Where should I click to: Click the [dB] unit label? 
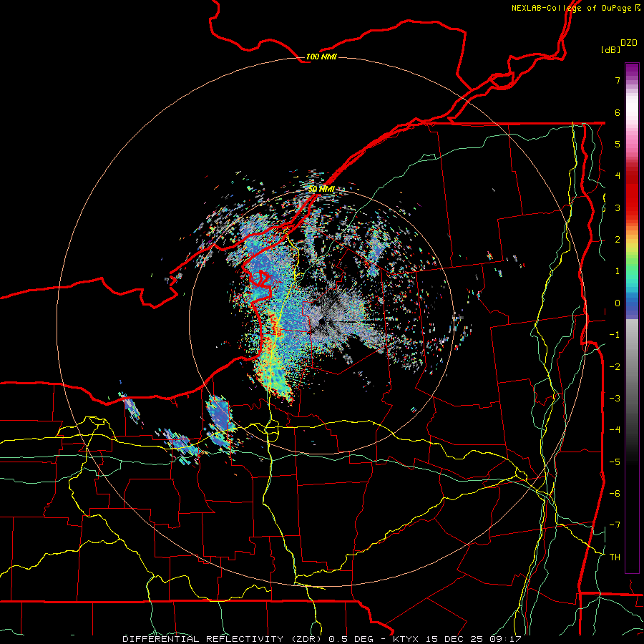(610, 49)
